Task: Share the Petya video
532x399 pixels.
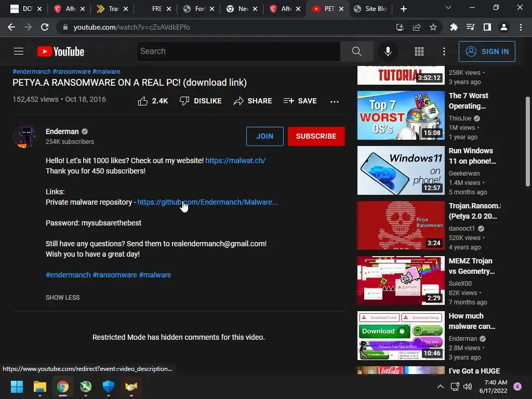Action: [x=253, y=101]
